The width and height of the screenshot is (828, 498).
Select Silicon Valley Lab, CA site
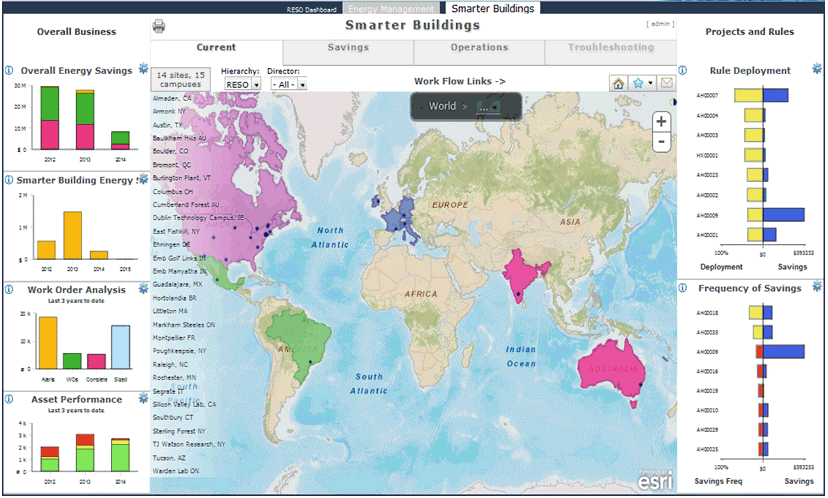click(x=184, y=404)
